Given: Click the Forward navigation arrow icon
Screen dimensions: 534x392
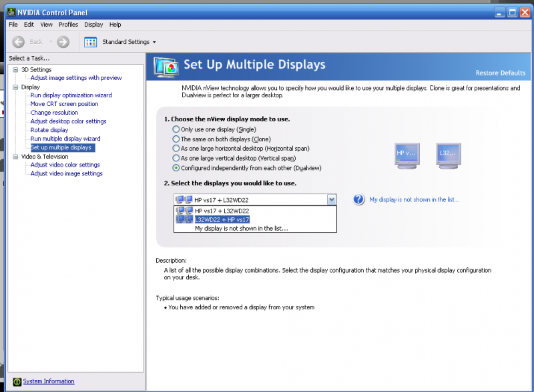Looking at the screenshot, I should 63,42.
